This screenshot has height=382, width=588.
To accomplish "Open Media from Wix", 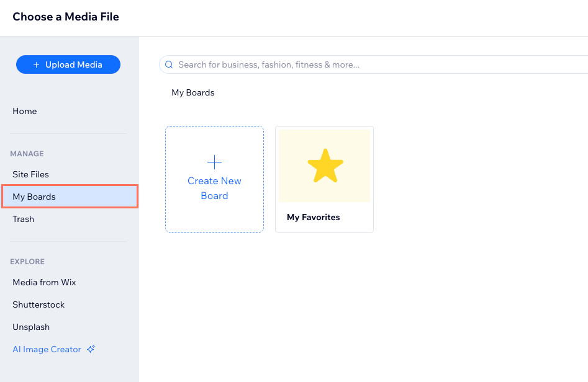I will [x=44, y=282].
